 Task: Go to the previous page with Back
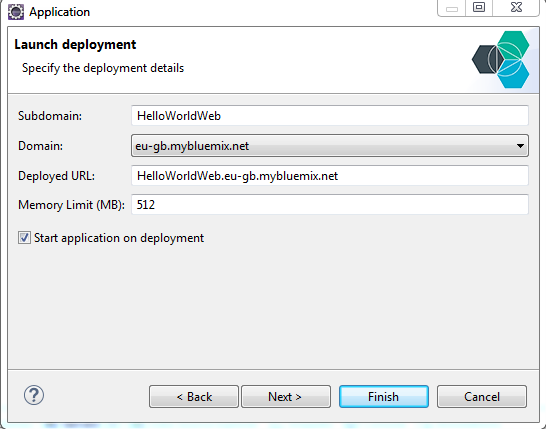coord(194,396)
